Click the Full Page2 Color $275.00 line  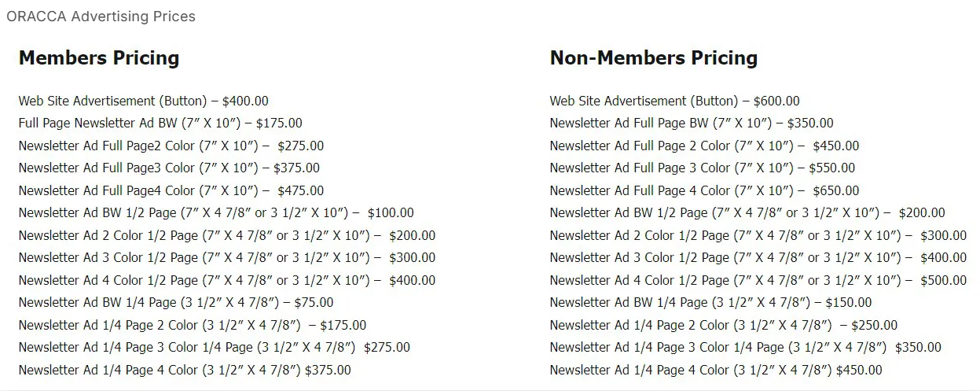(x=171, y=146)
